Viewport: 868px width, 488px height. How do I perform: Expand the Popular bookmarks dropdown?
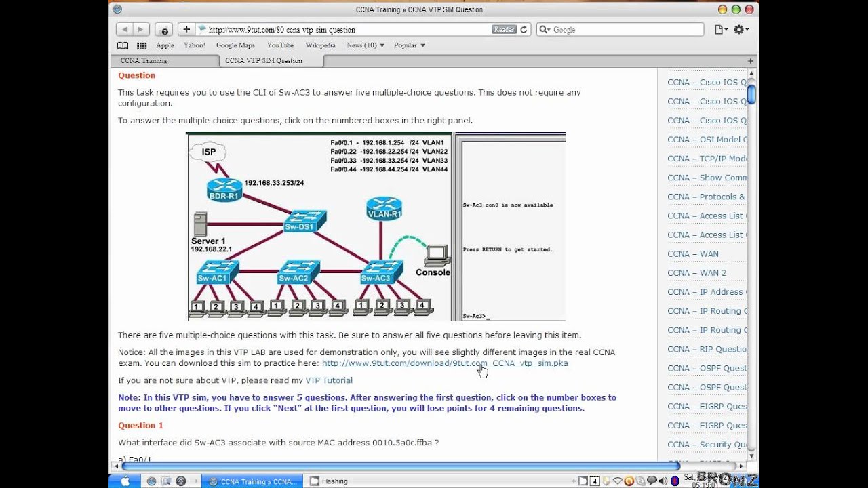click(410, 45)
